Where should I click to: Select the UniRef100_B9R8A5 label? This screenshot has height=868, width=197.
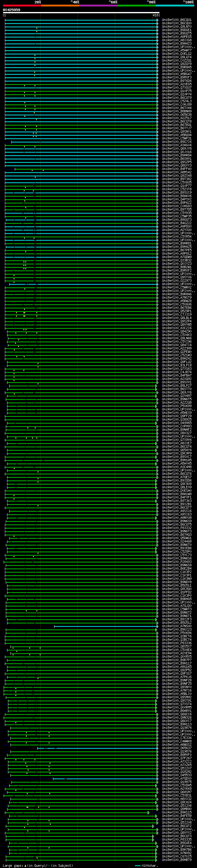tap(176, 67)
